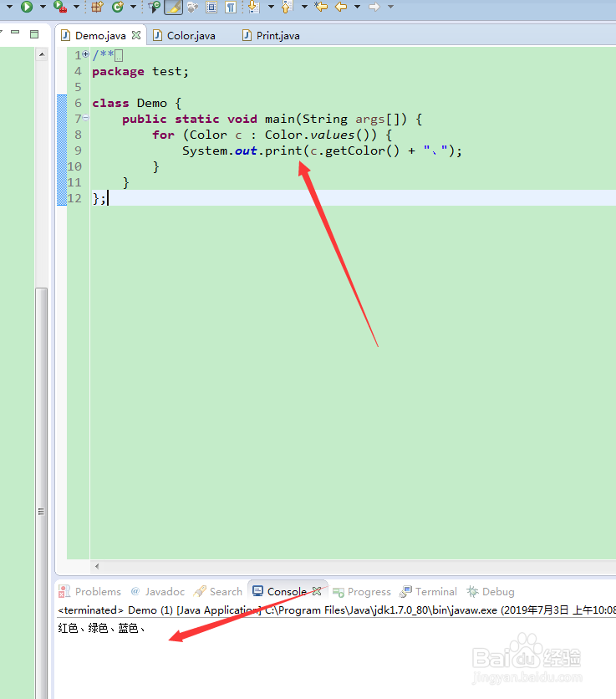Image resolution: width=616 pixels, height=699 pixels.
Task: Switch to the Demo.java editor tab
Action: 100,35
